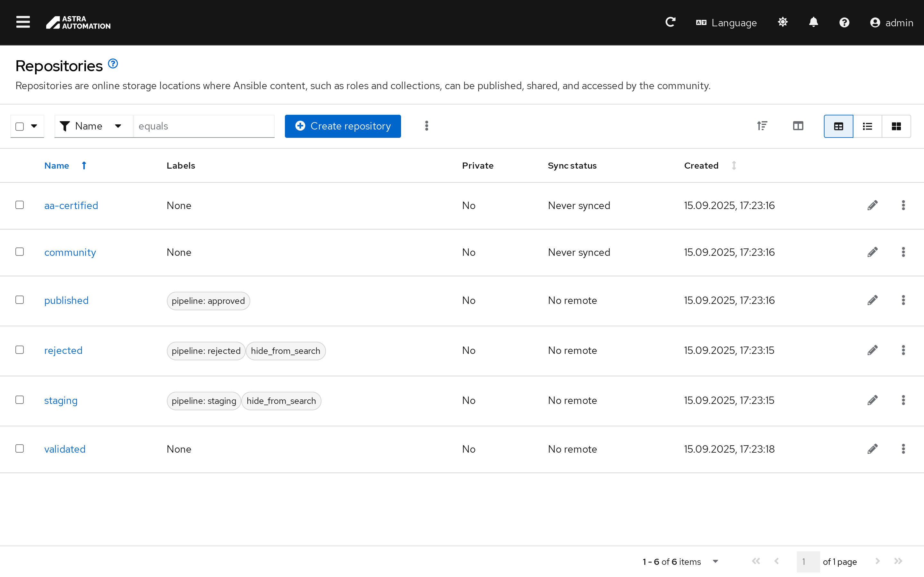Focus the equals filter text field
The image size is (924, 577).
pos(203,126)
